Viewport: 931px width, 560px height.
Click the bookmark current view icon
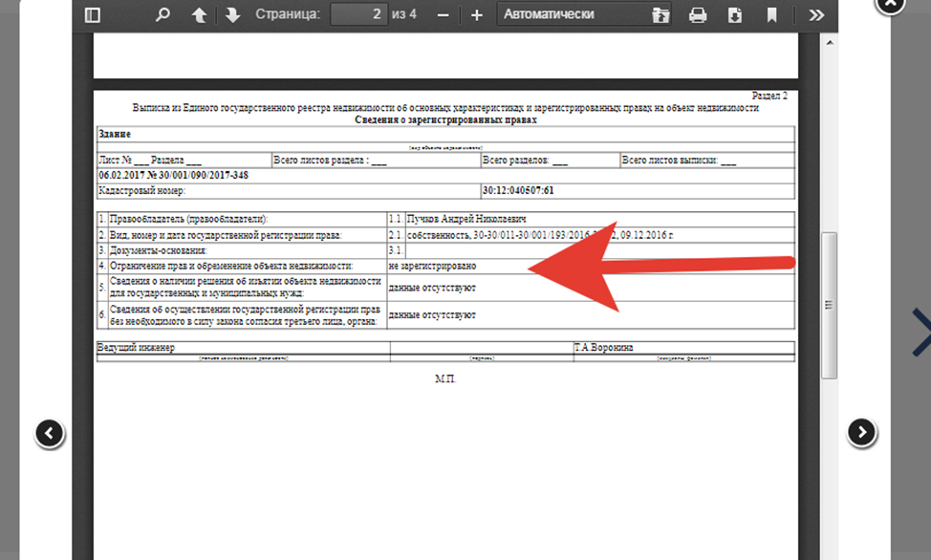click(x=771, y=15)
